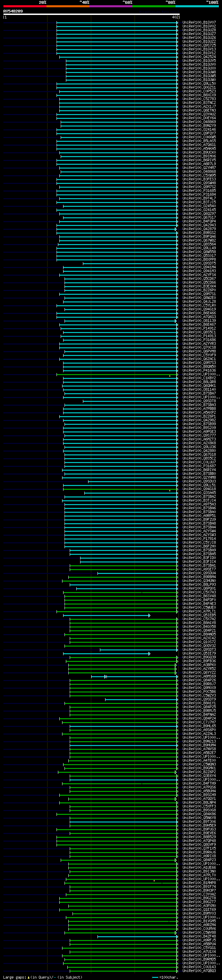Select hit UniRef100_B9S209
222x980 pixels.
(x=199, y=428)
